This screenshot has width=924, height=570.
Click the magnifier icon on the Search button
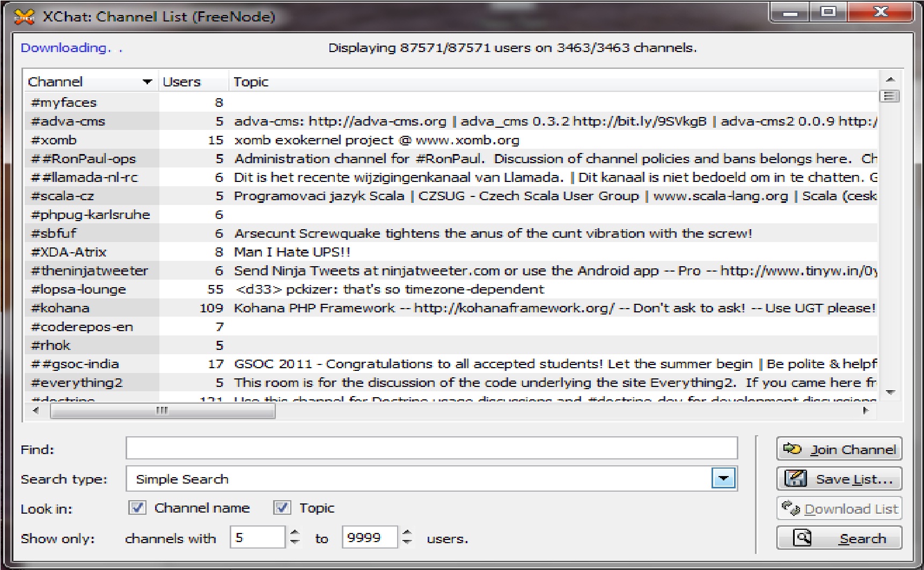click(802, 537)
